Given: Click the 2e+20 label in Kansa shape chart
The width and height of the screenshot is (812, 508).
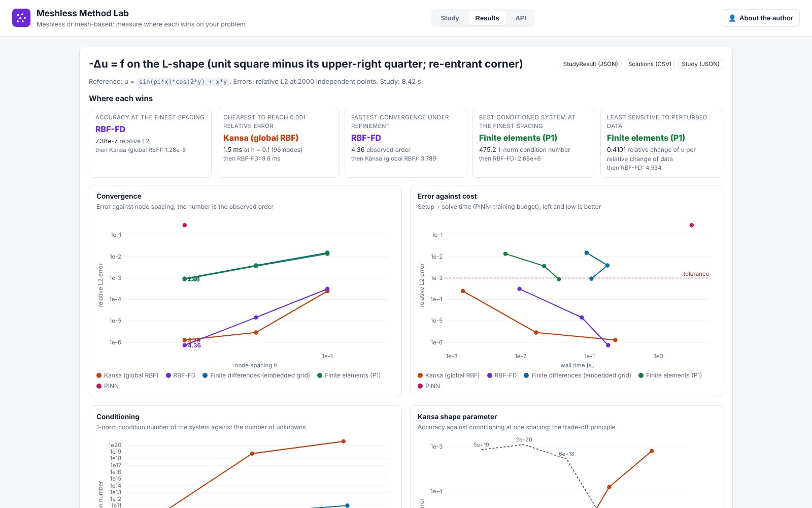Looking at the screenshot, I should tap(524, 440).
